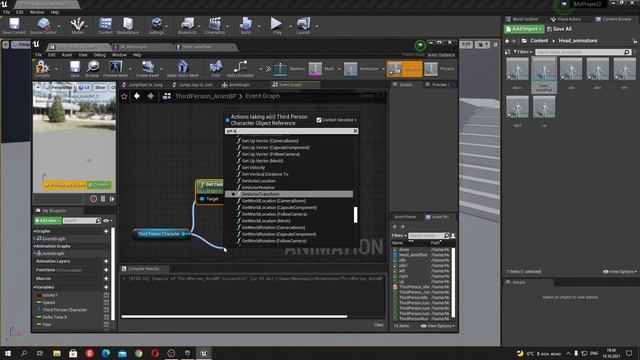Add a new function with plus
The height and width of the screenshot is (360, 640).
(106, 270)
